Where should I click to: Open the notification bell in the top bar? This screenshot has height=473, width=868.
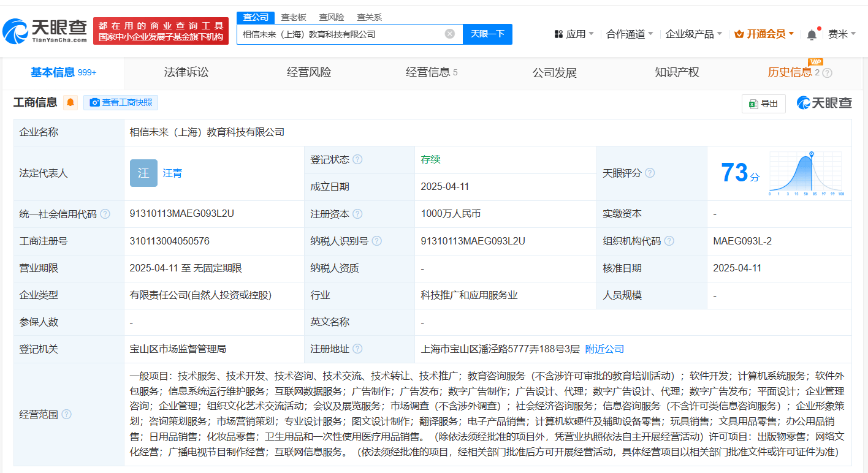812,34
